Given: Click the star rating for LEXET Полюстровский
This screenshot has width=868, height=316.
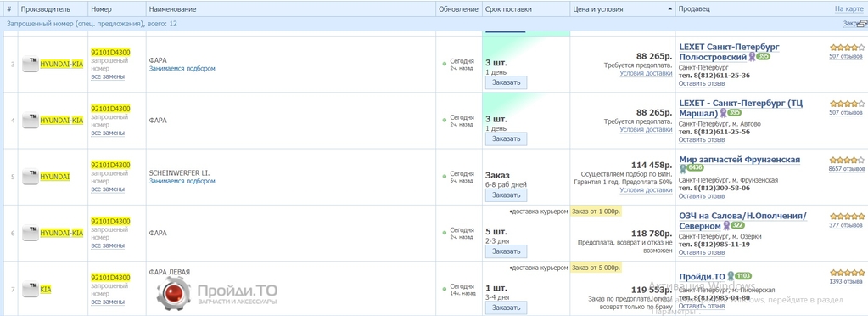Looking at the screenshot, I should pyautogui.click(x=847, y=48).
